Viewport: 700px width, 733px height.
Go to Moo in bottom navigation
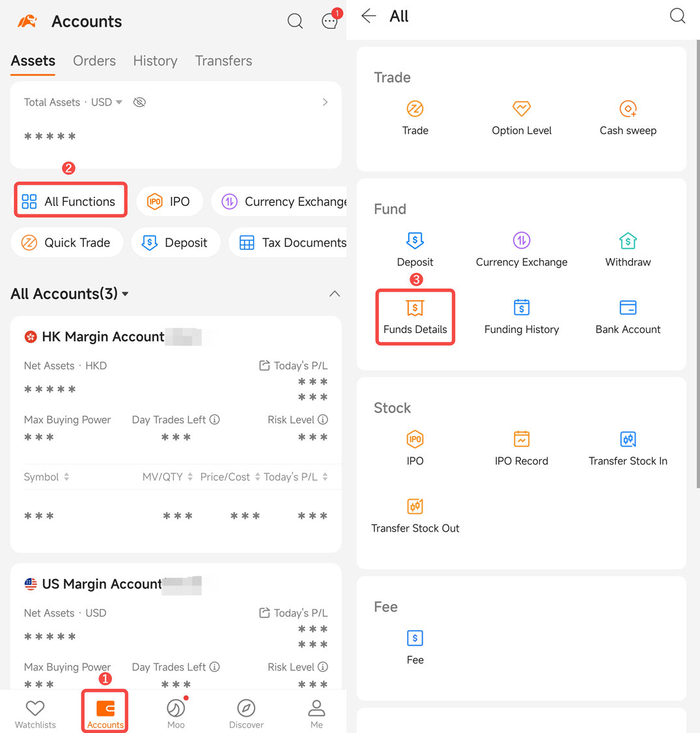click(x=176, y=714)
